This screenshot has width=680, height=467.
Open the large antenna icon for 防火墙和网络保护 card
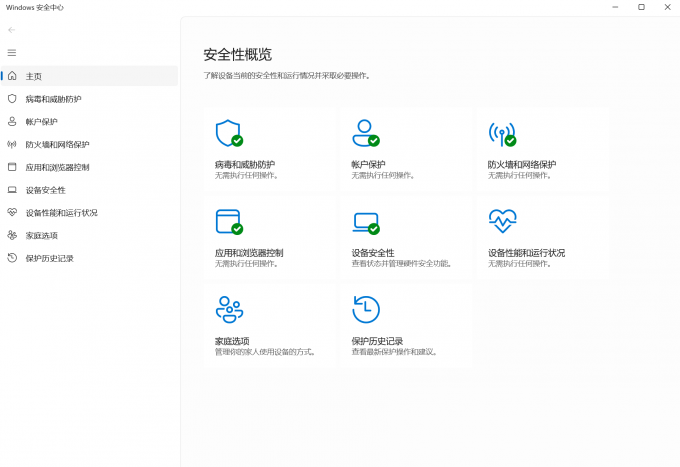pos(502,134)
